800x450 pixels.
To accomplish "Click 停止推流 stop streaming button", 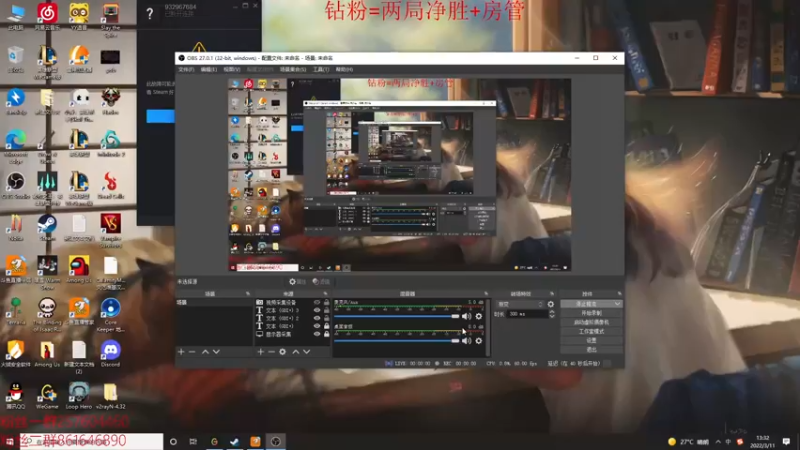I will [586, 304].
